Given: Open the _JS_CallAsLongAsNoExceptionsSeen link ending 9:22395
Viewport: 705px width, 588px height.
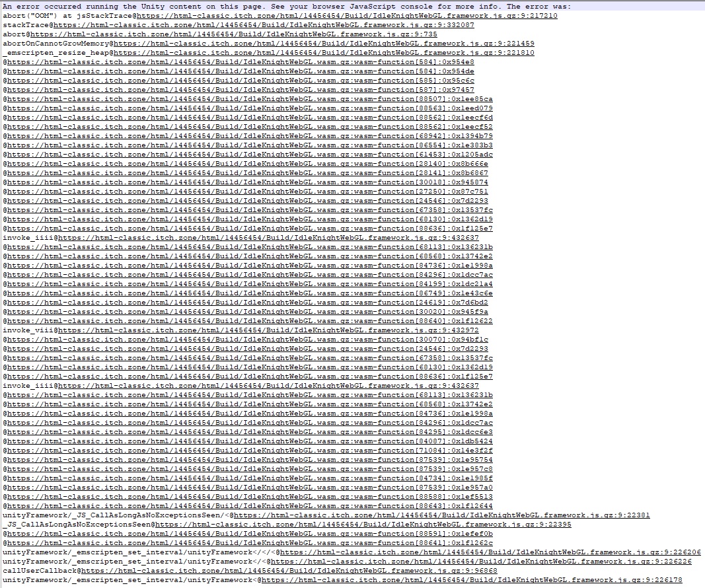Looking at the screenshot, I should [x=363, y=525].
